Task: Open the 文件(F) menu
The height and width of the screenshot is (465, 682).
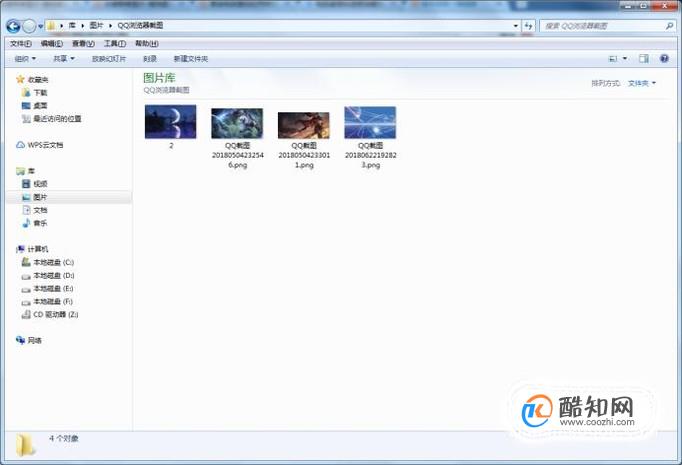Action: pyautogui.click(x=21, y=43)
